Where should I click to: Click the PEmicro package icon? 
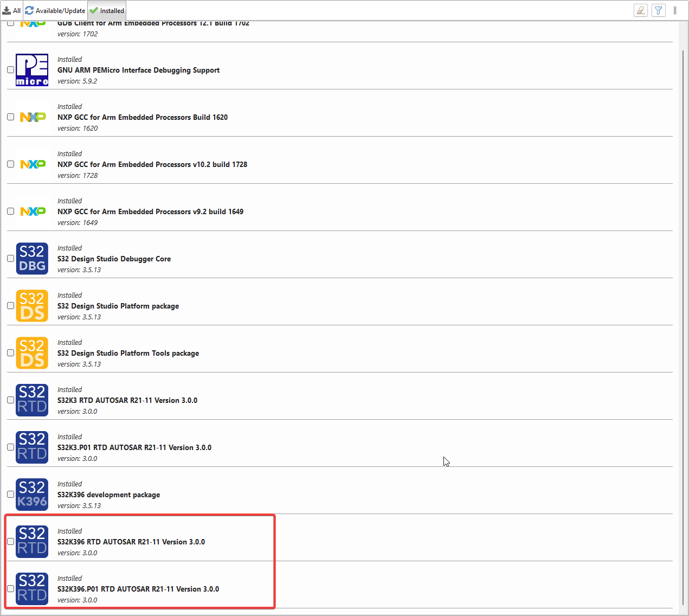pos(32,69)
